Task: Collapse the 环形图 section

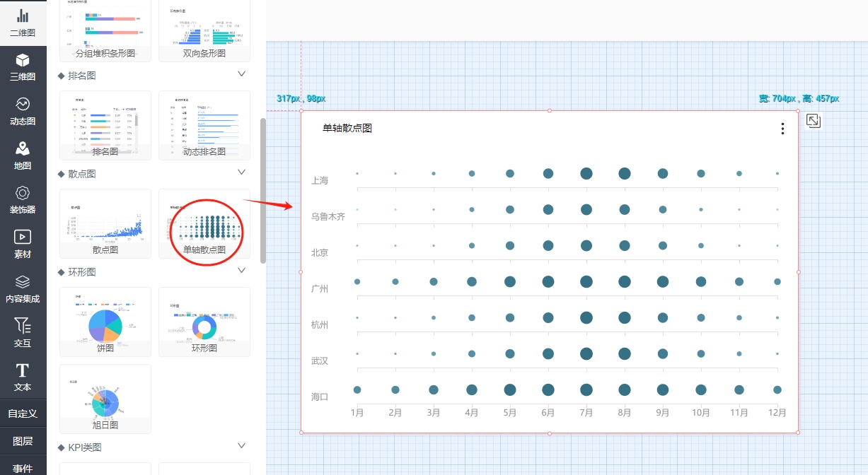Action: click(242, 271)
